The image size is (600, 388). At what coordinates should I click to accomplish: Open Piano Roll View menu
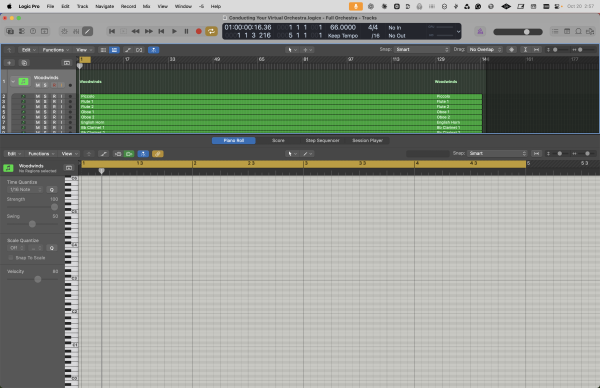(69, 154)
